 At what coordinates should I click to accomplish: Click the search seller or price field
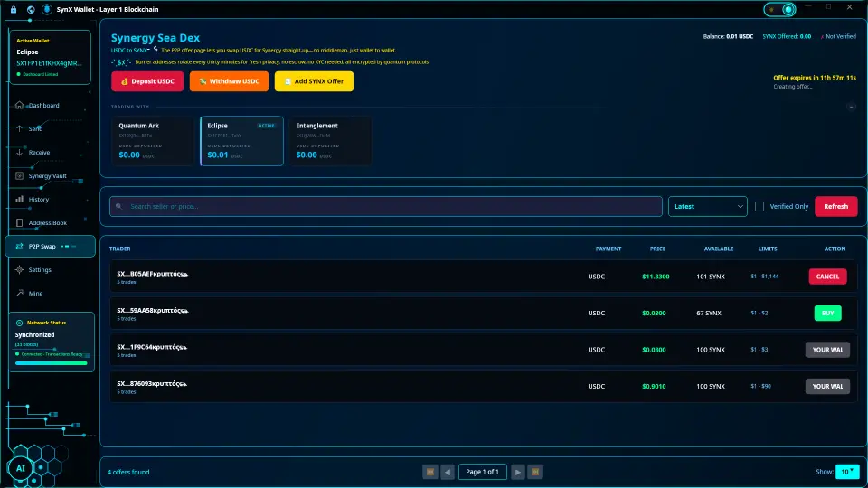[386, 206]
